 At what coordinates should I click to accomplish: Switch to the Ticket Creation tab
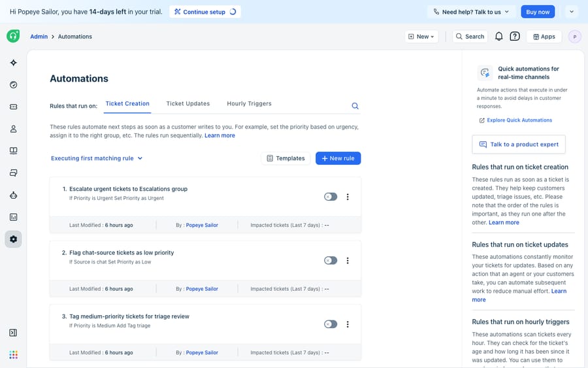(x=127, y=104)
